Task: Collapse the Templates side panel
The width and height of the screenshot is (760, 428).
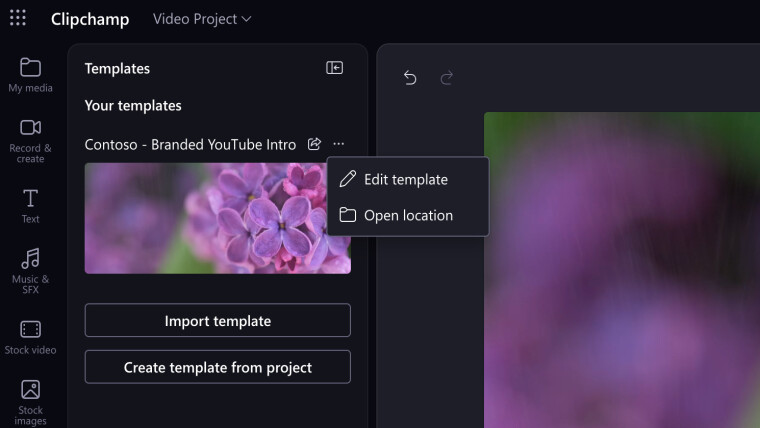Action: [334, 68]
